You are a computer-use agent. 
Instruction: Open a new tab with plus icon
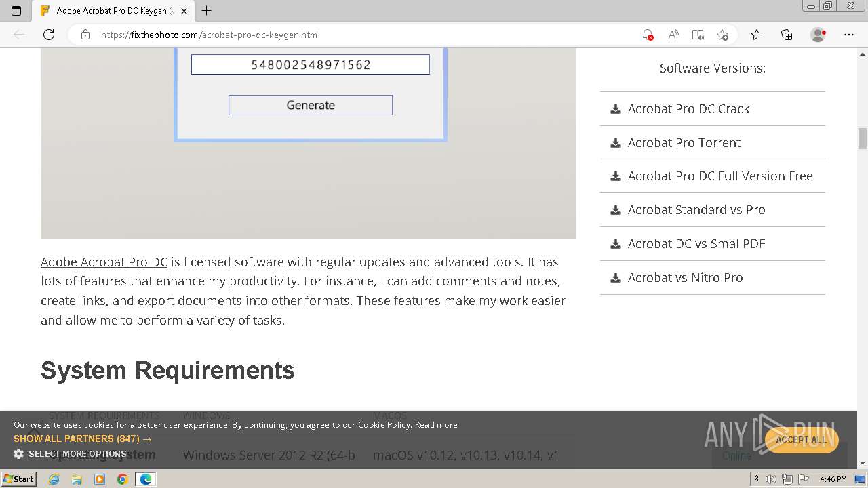(x=207, y=11)
